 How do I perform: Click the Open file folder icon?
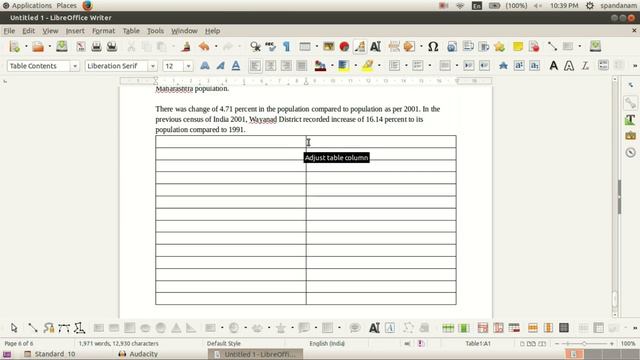click(38, 47)
